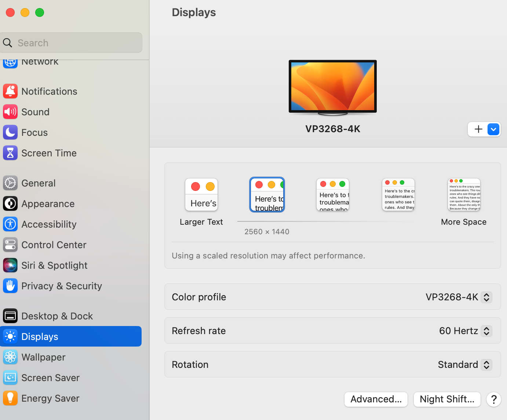This screenshot has height=420, width=507.
Task: Open Night Shift settings
Action: [447, 399]
